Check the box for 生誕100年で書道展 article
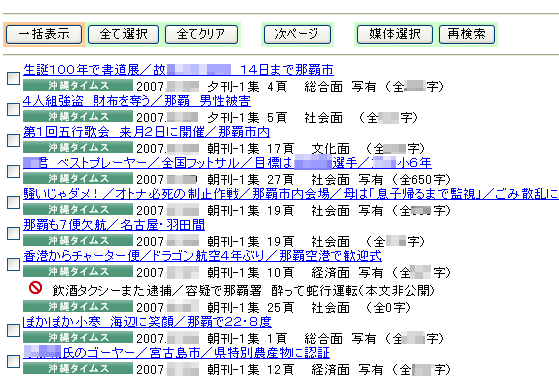This screenshot has height=377, width=559. (x=14, y=78)
